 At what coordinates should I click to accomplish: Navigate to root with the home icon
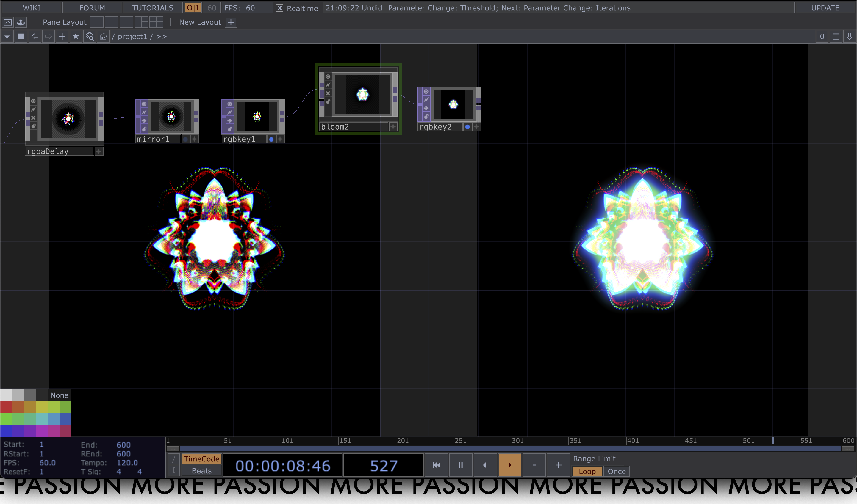[x=102, y=36]
